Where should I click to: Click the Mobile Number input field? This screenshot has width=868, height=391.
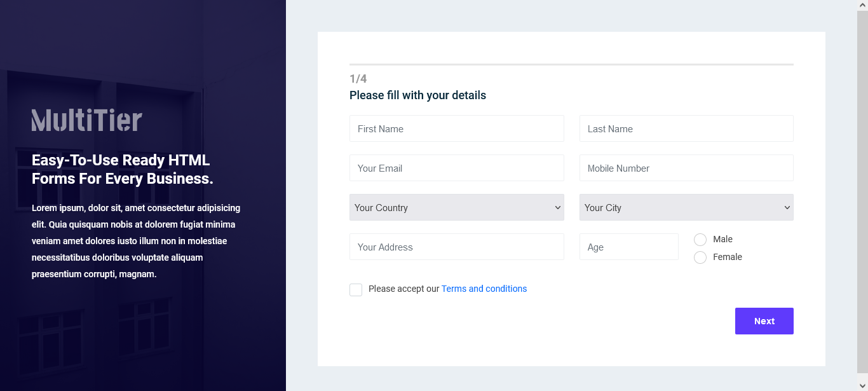(x=686, y=168)
